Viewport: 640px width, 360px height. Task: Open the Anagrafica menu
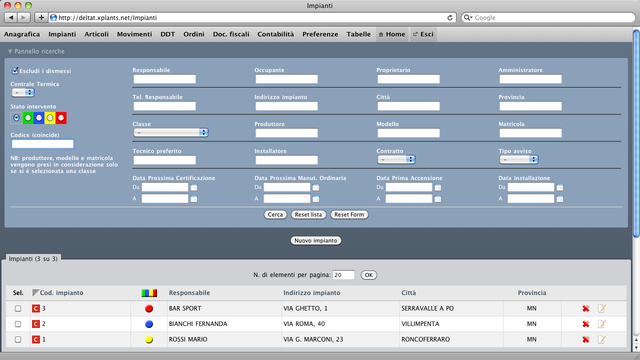tap(22, 34)
